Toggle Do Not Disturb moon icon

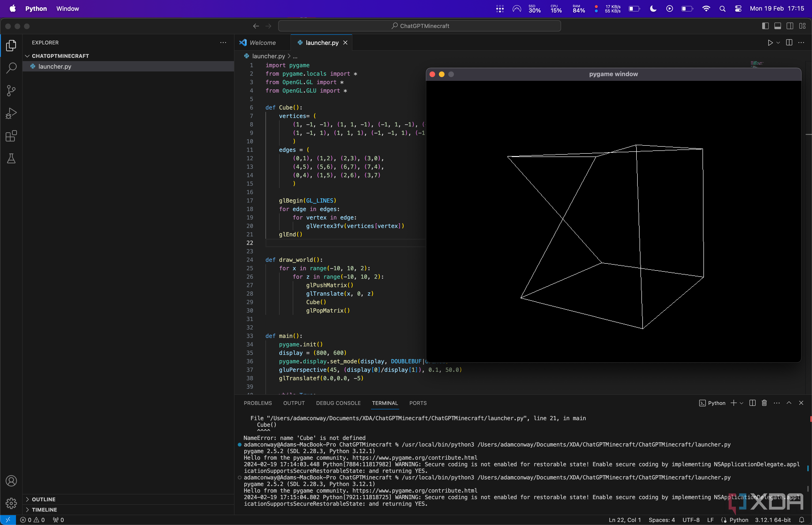point(653,8)
